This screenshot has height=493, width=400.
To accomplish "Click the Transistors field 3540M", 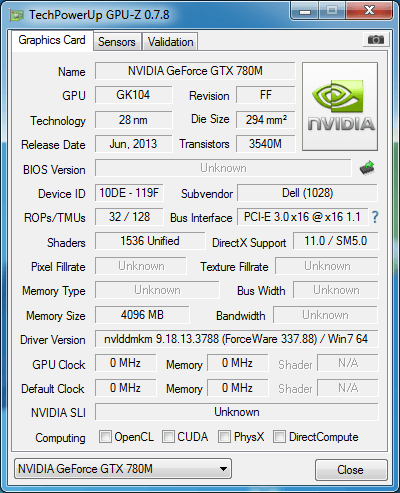I will (266, 144).
